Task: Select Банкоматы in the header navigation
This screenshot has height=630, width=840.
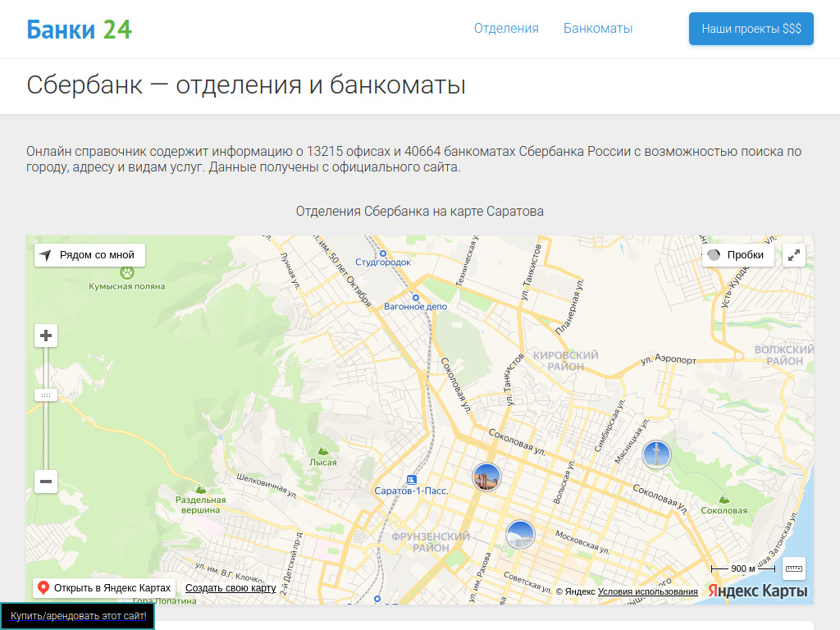Action: [x=598, y=28]
